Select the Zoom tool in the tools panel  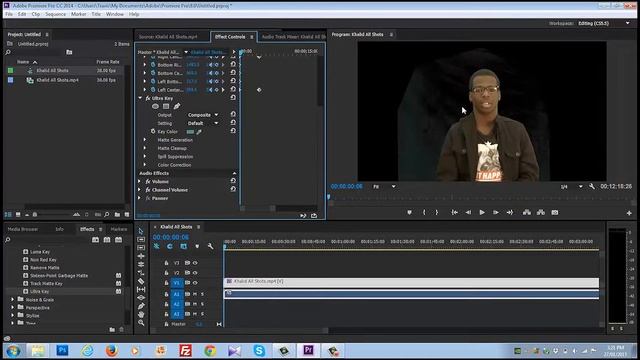click(141, 323)
